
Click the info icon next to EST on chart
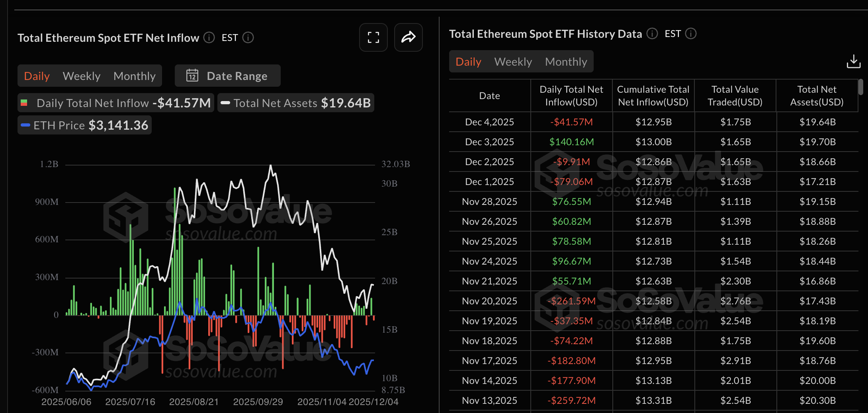point(248,38)
